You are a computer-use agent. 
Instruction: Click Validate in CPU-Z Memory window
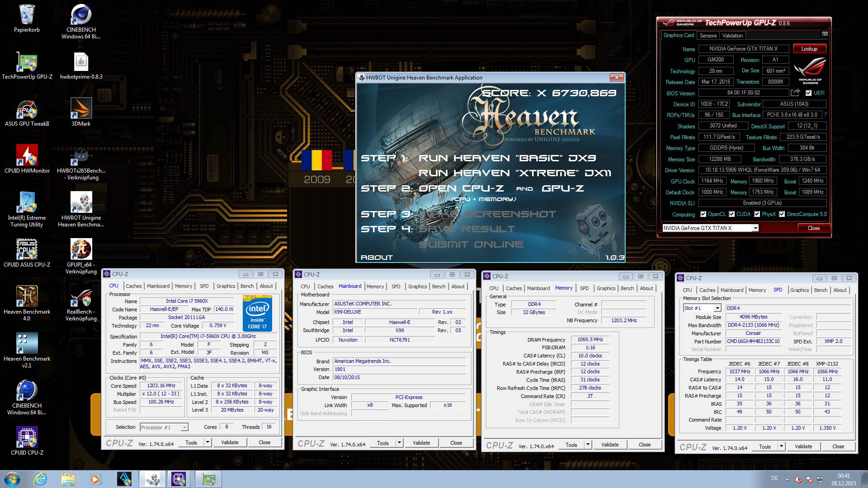610,445
